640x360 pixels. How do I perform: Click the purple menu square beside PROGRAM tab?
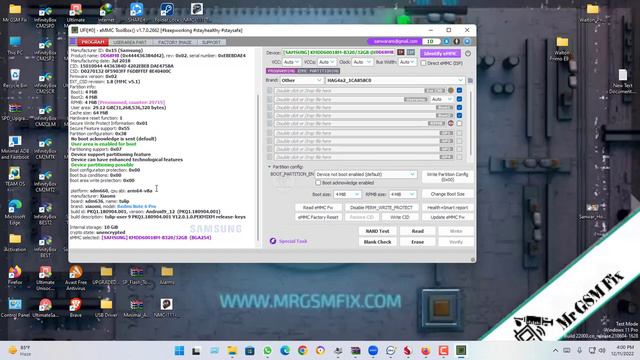pyautogui.click(x=73, y=42)
